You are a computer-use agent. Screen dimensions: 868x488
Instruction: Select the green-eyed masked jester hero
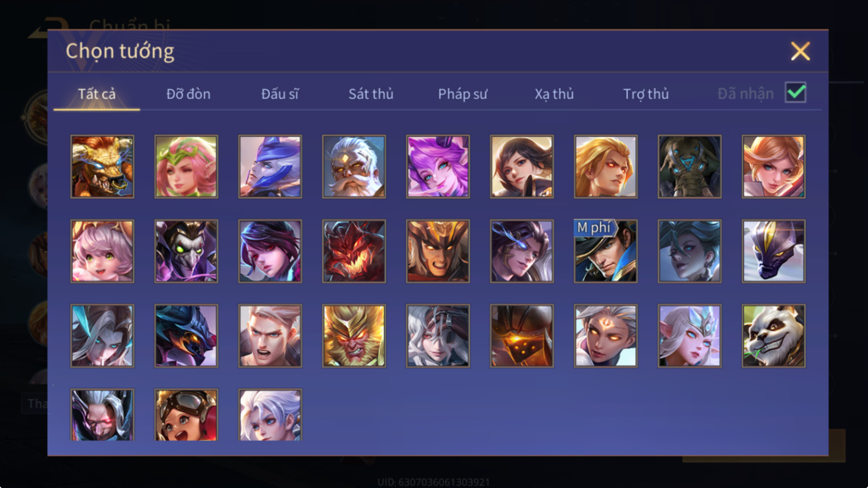coord(186,251)
